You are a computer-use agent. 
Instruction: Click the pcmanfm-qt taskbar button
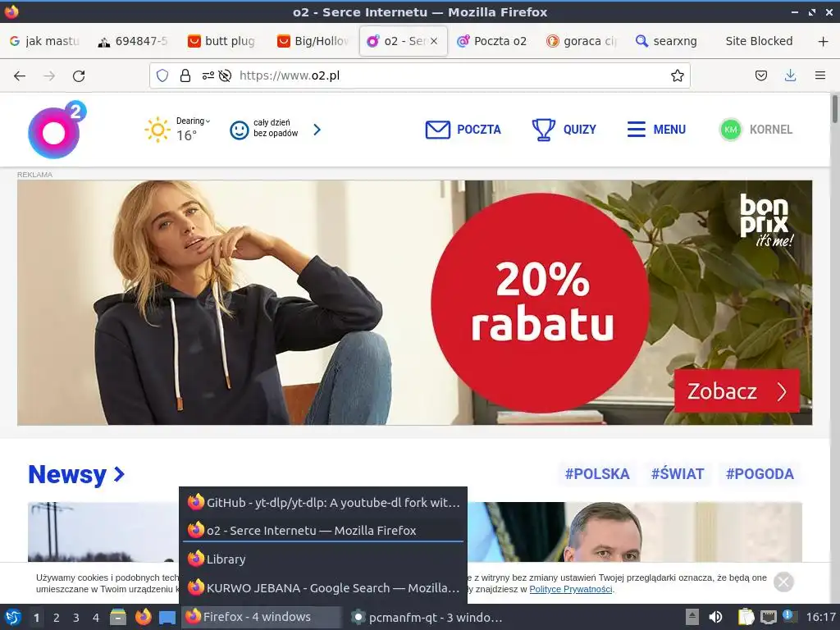pos(427,617)
